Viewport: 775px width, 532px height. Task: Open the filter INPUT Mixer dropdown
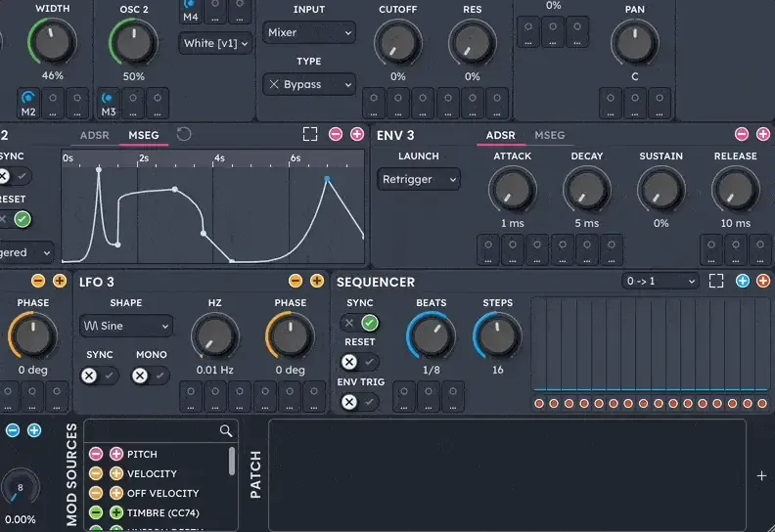click(309, 32)
